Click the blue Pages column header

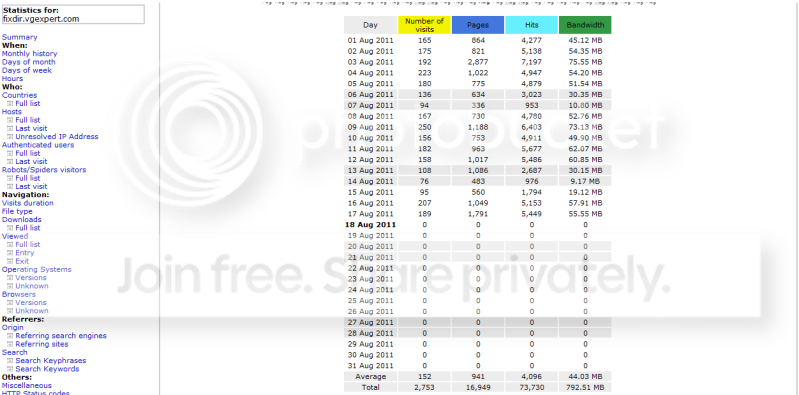(x=478, y=25)
